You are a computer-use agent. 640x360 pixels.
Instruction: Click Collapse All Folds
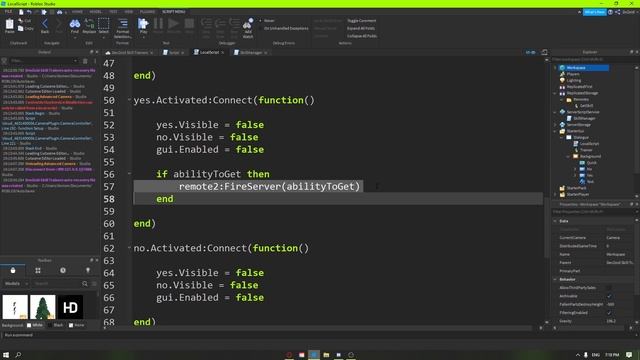pos(362,36)
